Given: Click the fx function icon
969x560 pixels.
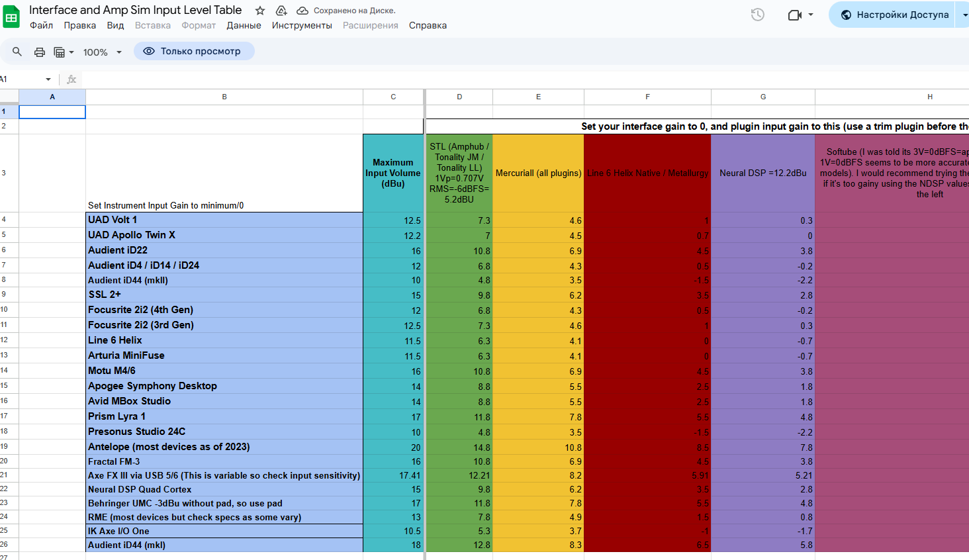Looking at the screenshot, I should [x=71, y=79].
